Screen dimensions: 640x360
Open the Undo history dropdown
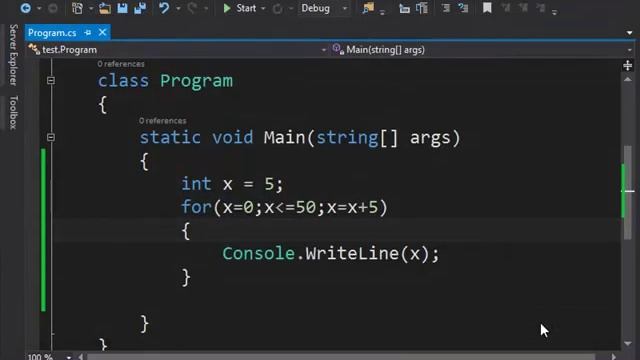click(x=178, y=9)
